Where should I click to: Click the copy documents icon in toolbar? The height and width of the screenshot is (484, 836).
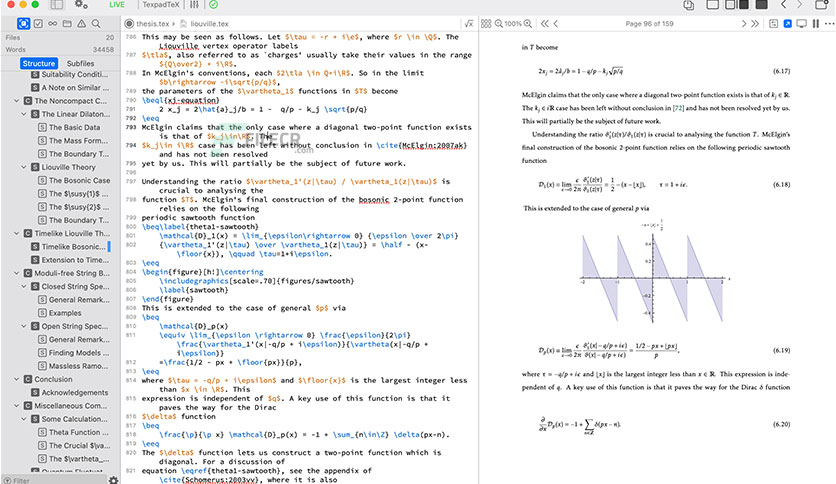point(688,5)
